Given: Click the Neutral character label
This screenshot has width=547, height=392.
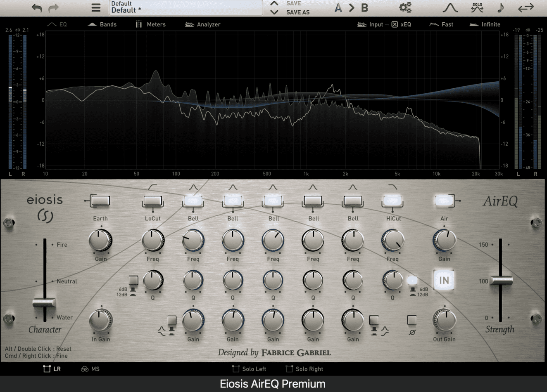Looking at the screenshot, I should click(x=67, y=281).
